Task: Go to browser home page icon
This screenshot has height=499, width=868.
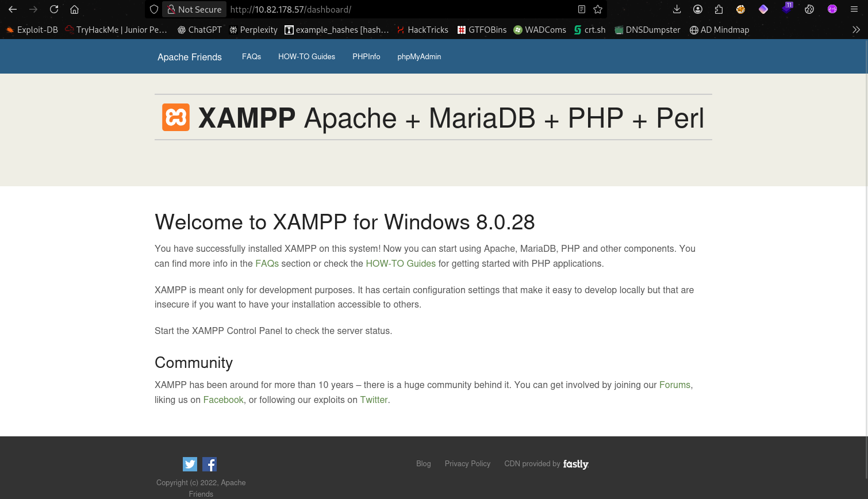Action: [74, 9]
